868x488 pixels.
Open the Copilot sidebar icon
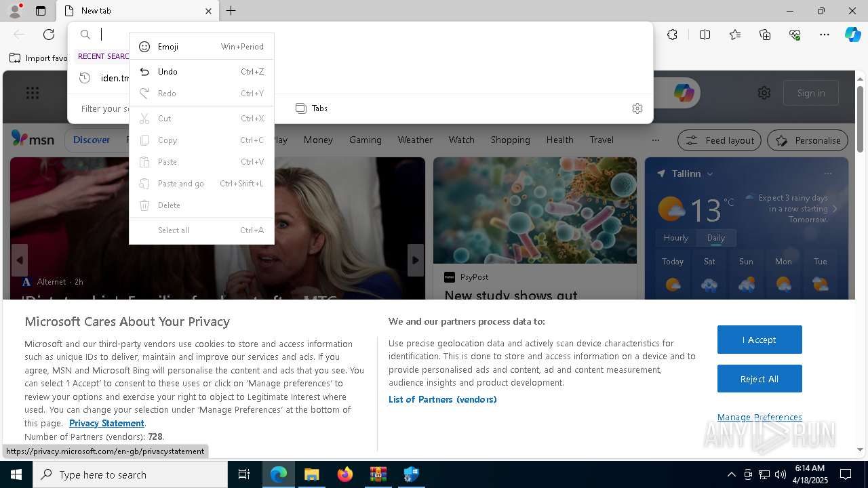click(x=852, y=35)
